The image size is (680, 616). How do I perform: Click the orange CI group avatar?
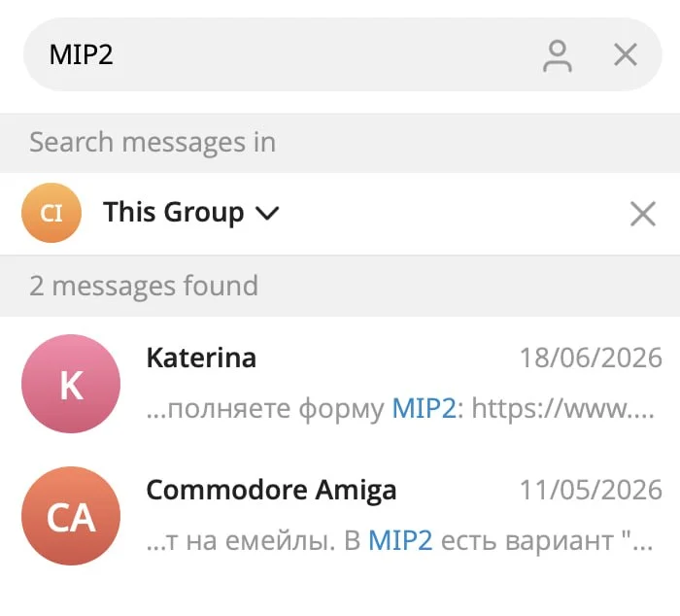pos(51,213)
